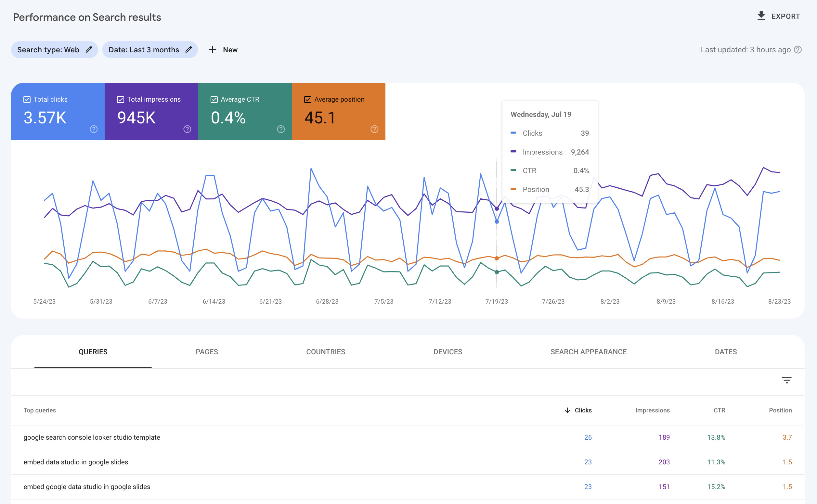Sort table by Position column header
817x504 pixels.
[780, 410]
